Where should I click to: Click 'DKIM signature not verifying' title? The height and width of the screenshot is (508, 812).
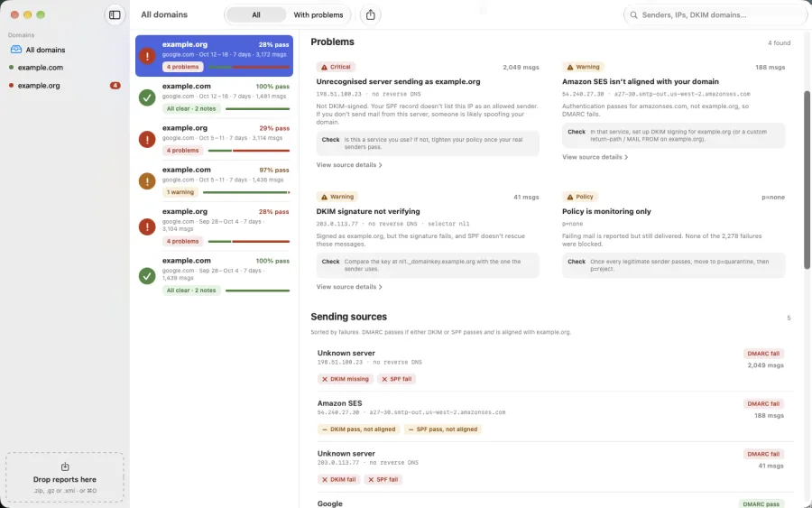click(368, 211)
